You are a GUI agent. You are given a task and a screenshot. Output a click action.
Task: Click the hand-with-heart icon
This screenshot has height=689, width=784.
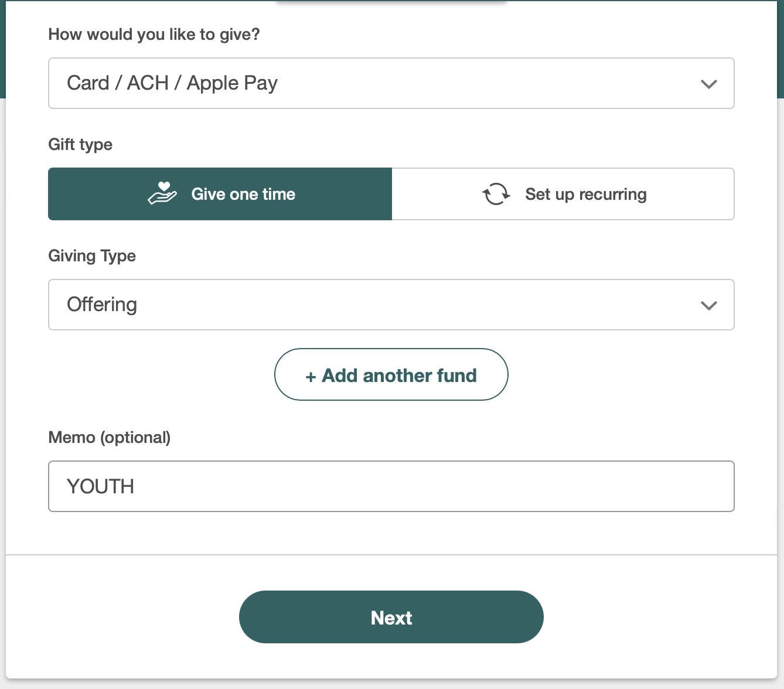click(x=162, y=193)
